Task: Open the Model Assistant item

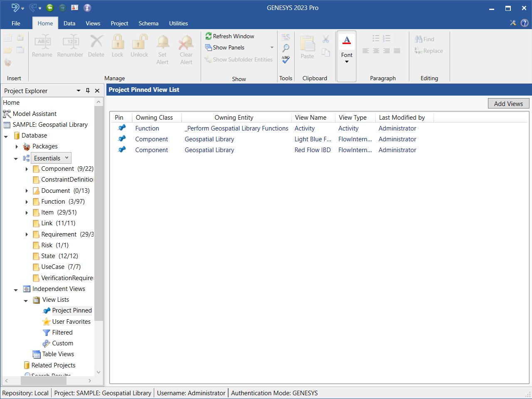Action: [34, 114]
